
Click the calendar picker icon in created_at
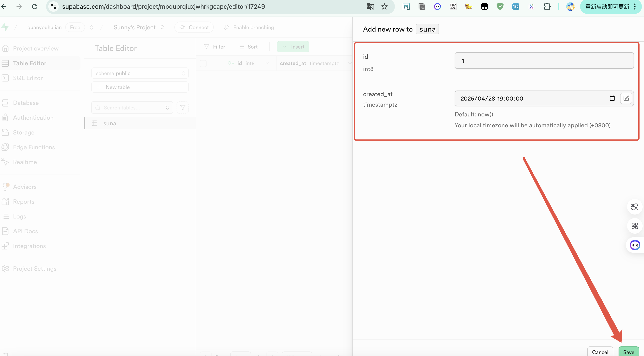tap(612, 98)
